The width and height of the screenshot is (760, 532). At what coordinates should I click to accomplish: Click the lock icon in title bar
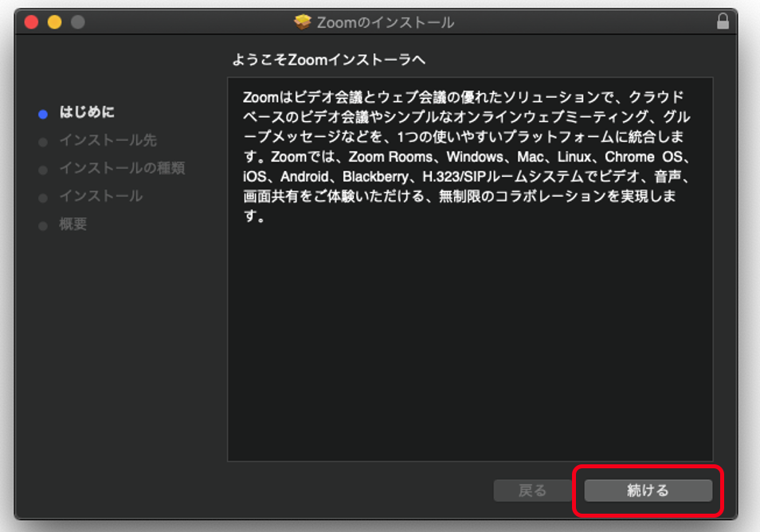point(723,22)
